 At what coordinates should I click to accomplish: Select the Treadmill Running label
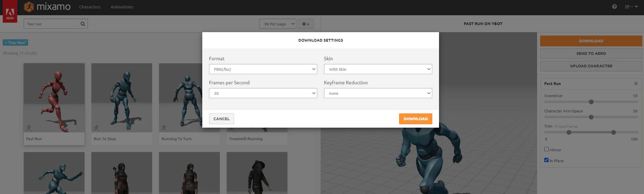point(246,139)
